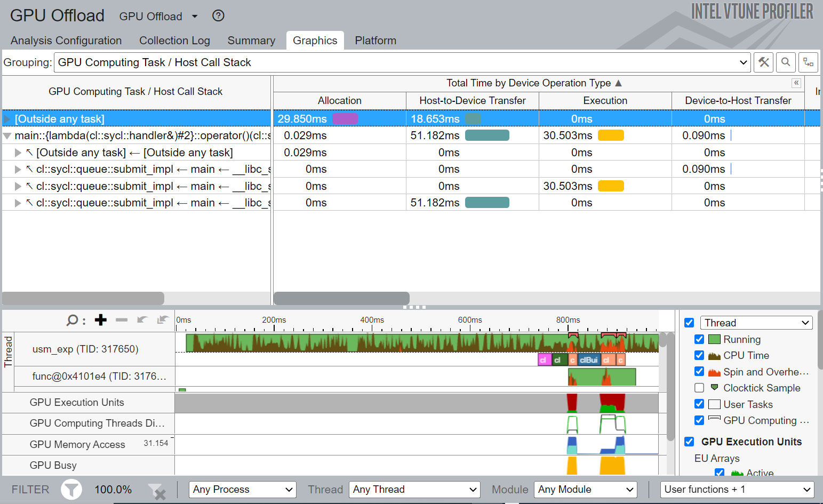The height and width of the screenshot is (504, 823).
Task: Enable the Clocktick Sample checkbox
Action: (x=699, y=388)
